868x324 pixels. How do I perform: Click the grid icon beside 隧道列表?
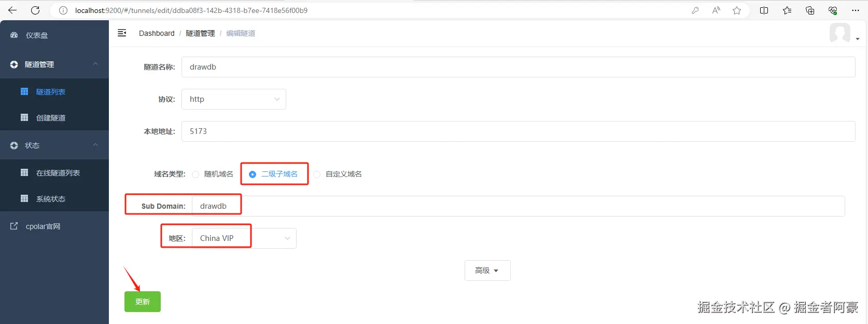click(24, 91)
